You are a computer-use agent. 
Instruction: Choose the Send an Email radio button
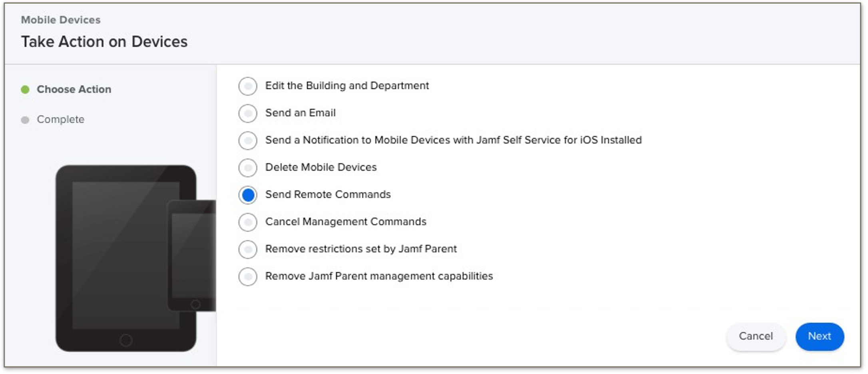(248, 114)
